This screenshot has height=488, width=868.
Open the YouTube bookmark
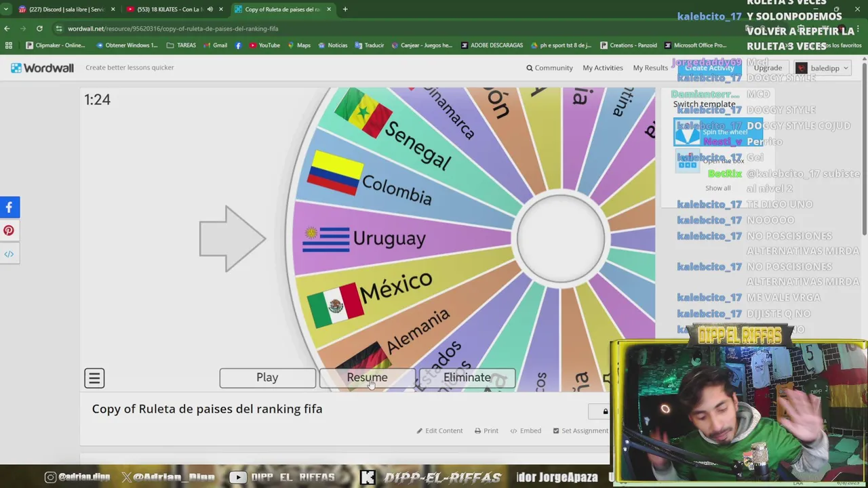[264, 45]
